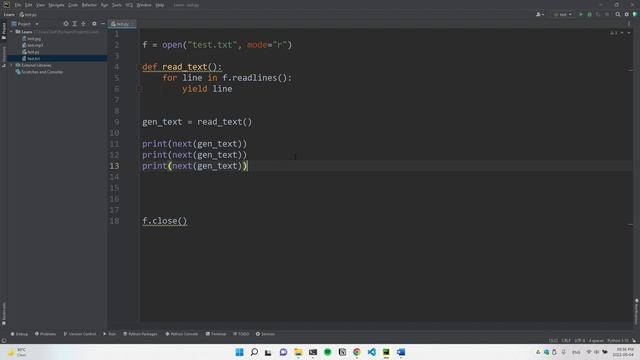Collapse the Learn project root folder

11,32
